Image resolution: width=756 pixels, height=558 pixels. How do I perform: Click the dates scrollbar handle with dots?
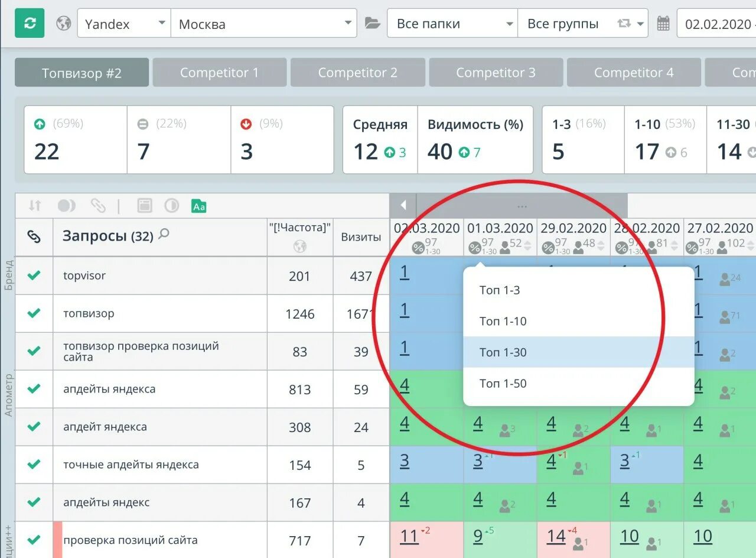pyautogui.click(x=522, y=206)
